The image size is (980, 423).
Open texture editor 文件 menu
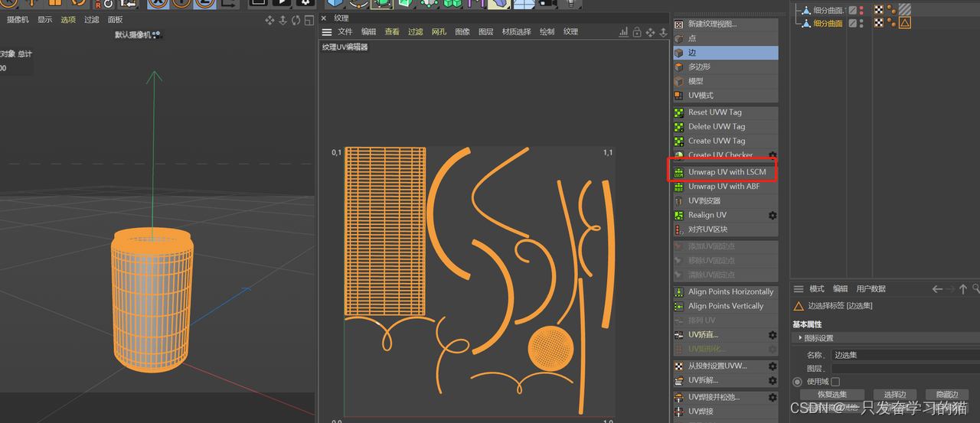click(x=345, y=32)
